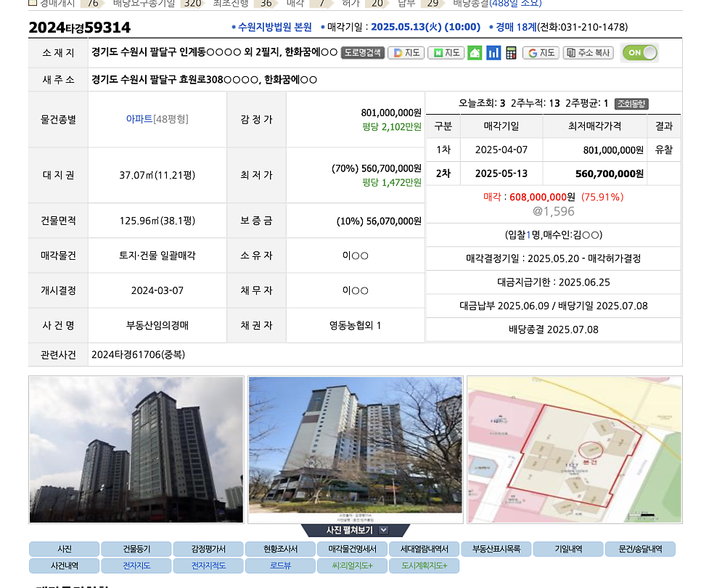Open the Google map (G 지도) button
This screenshot has height=588, width=701.
[x=541, y=53]
